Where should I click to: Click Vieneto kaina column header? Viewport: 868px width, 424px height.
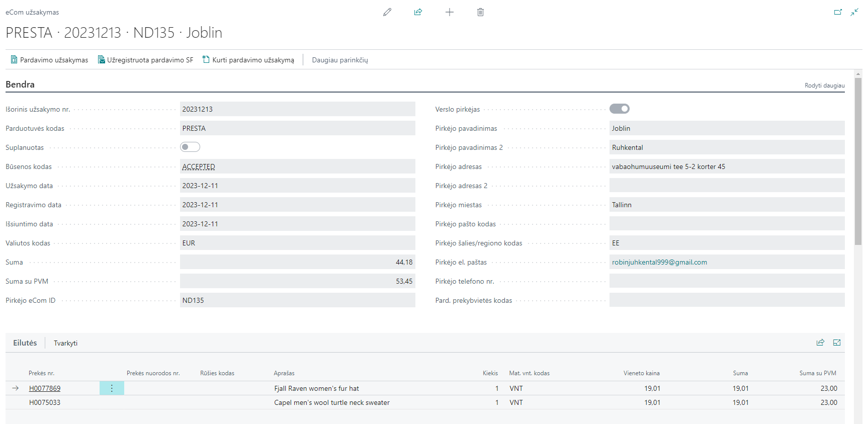point(642,373)
